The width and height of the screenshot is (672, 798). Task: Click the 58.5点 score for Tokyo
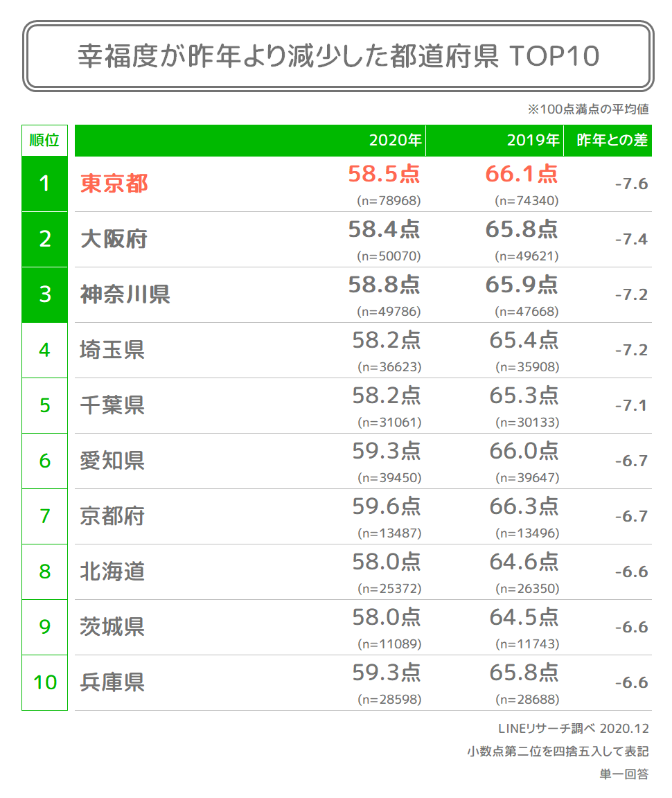pyautogui.click(x=384, y=174)
